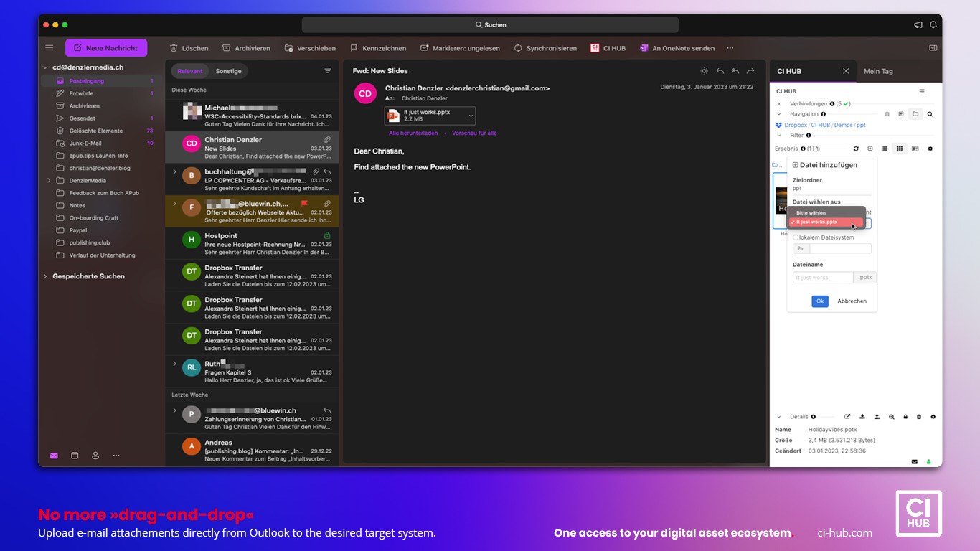Click An OneNote senden in toolbar
This screenshot has width=980, height=551.
(x=677, y=48)
